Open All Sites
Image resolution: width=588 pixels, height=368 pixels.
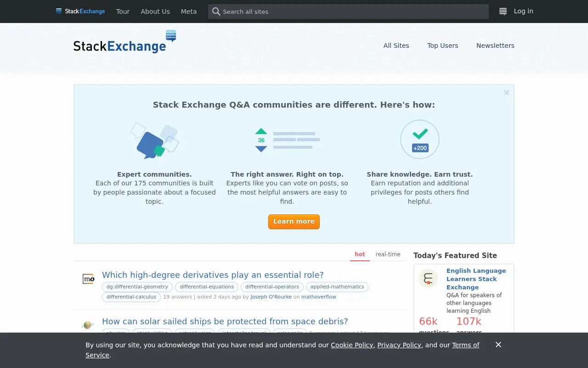coord(396,46)
